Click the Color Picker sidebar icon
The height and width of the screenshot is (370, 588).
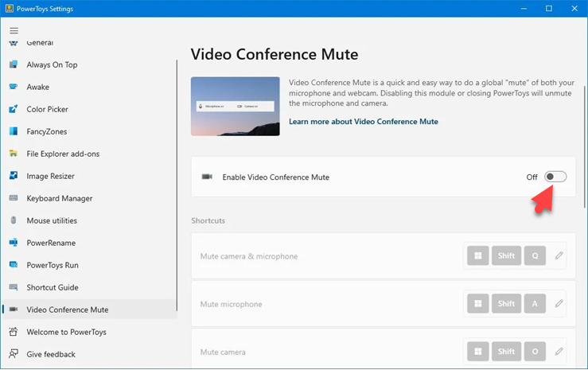[x=14, y=109]
